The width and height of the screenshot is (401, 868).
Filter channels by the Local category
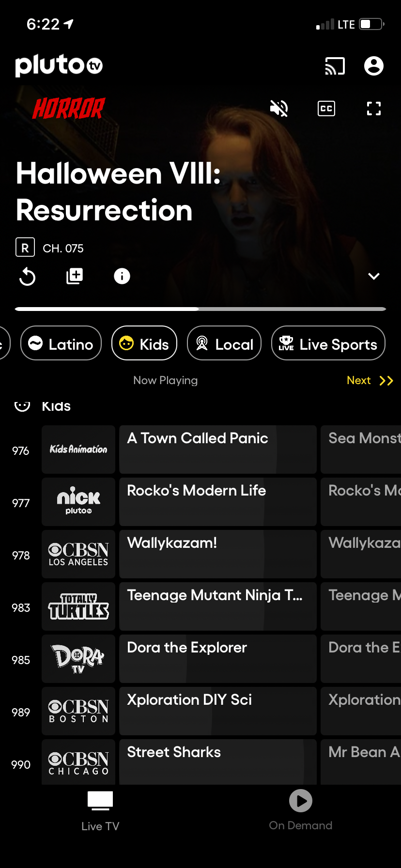pos(224,343)
